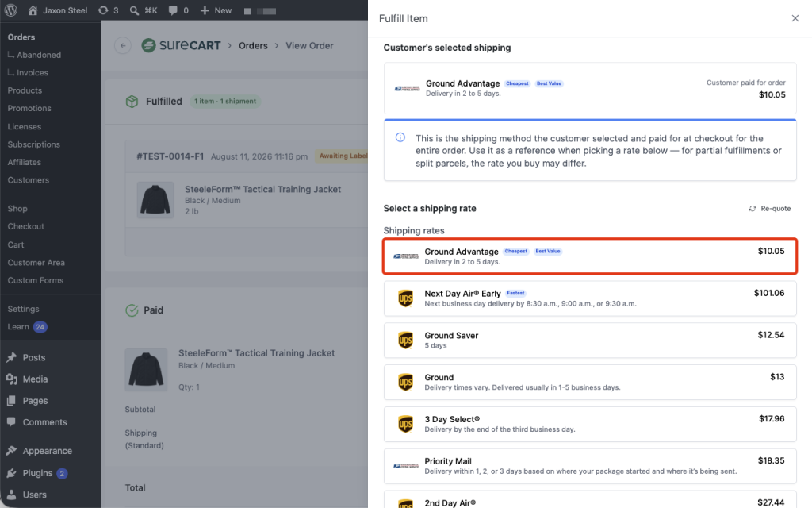Open Customer Area in sidebar
The width and height of the screenshot is (812, 508).
click(x=36, y=263)
